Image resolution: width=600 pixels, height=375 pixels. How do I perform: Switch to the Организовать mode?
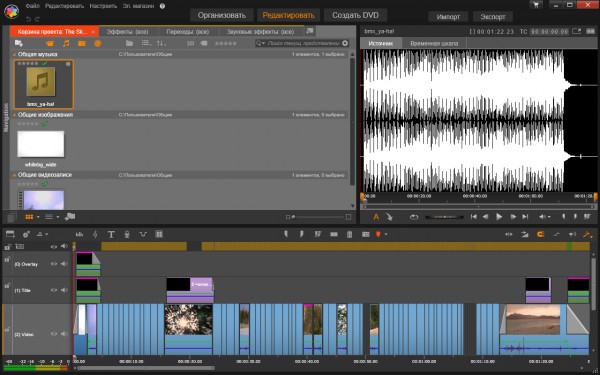pos(222,15)
